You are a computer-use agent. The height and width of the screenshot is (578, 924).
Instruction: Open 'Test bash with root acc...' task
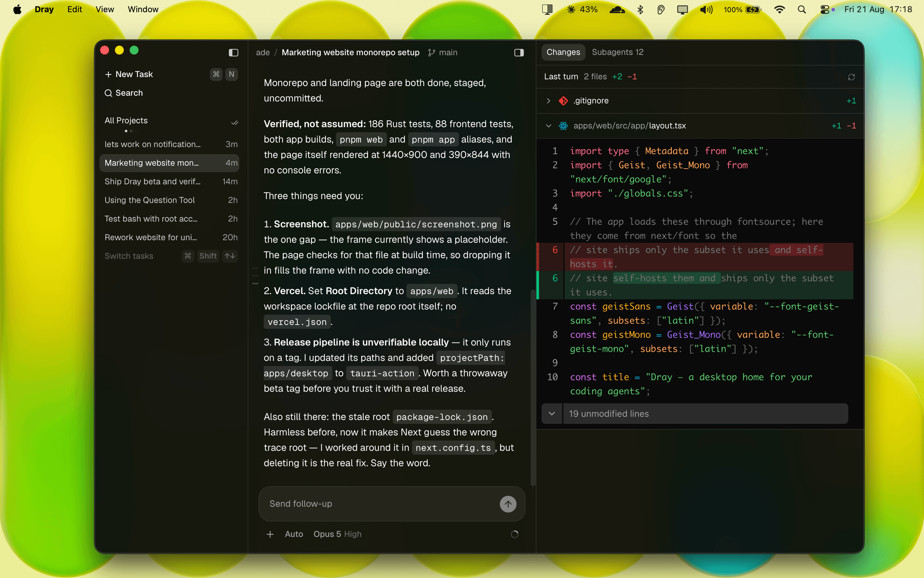coord(169,219)
